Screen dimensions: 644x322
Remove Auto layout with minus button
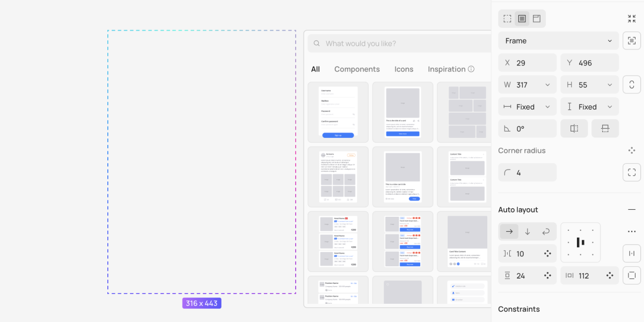tap(632, 210)
